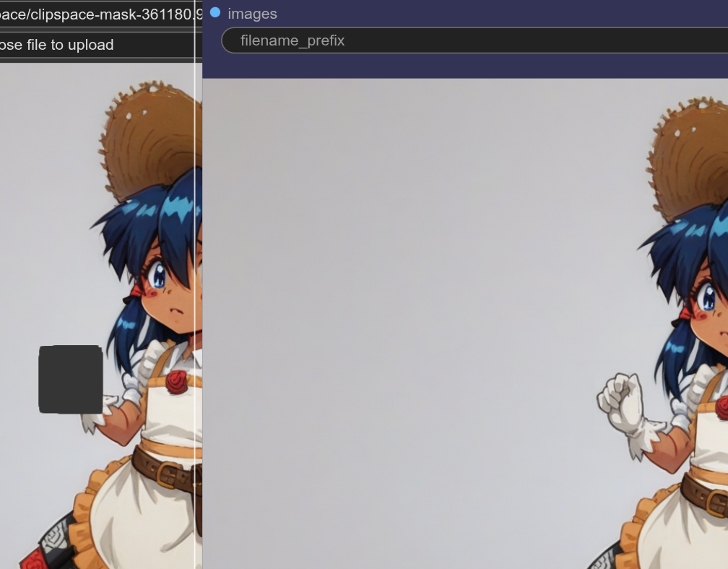The width and height of the screenshot is (728, 569).
Task: Click the filename_prefix input field
Action: (x=474, y=40)
